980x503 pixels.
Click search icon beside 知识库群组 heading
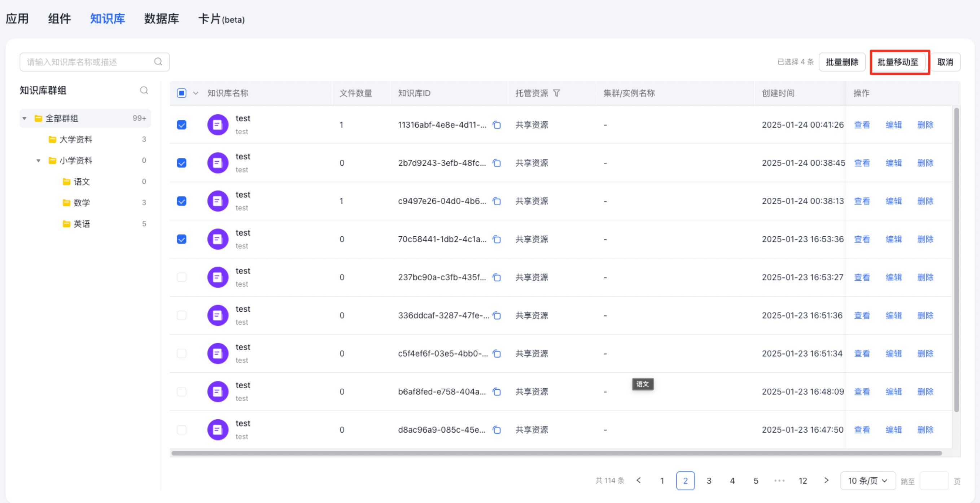(144, 90)
